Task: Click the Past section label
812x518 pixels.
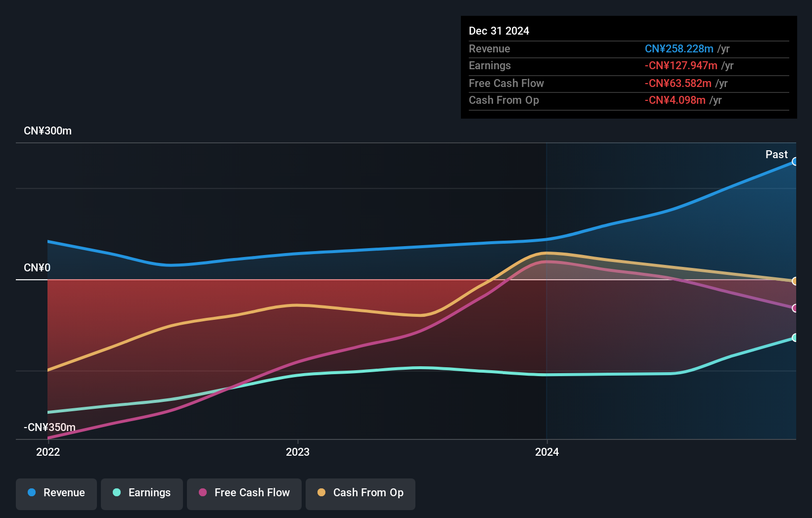Action: coord(776,154)
